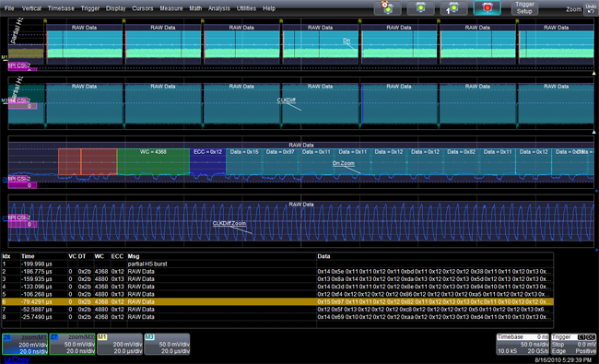Select the M1 trace descriptor box
The height and width of the screenshot is (364, 599).
tap(120, 344)
